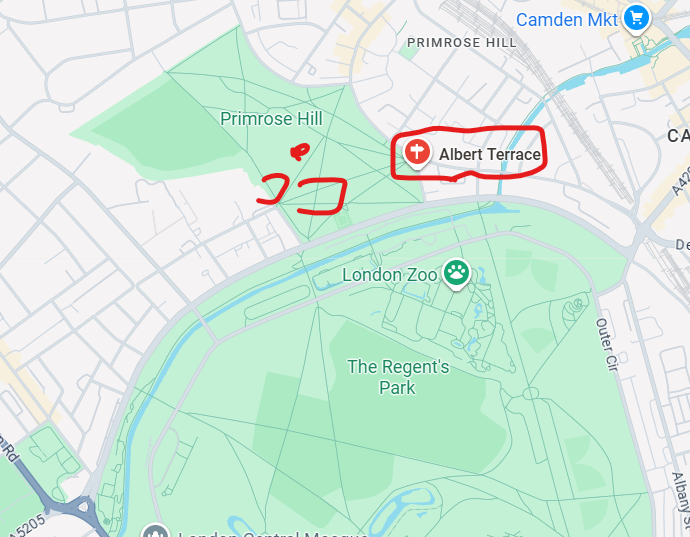Click the A5205 road label
The height and width of the screenshot is (537, 690).
click(x=27, y=527)
